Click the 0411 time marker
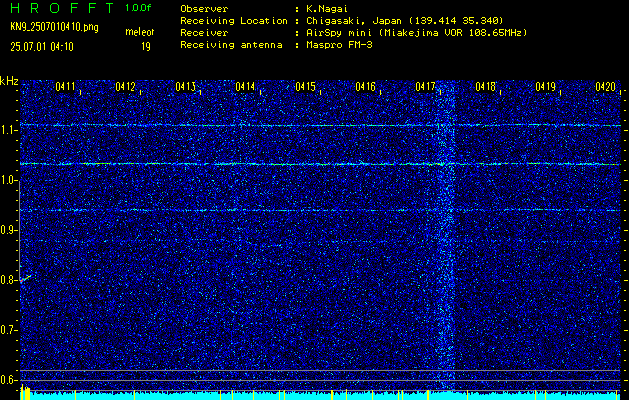The width and height of the screenshot is (629, 400). [x=65, y=86]
